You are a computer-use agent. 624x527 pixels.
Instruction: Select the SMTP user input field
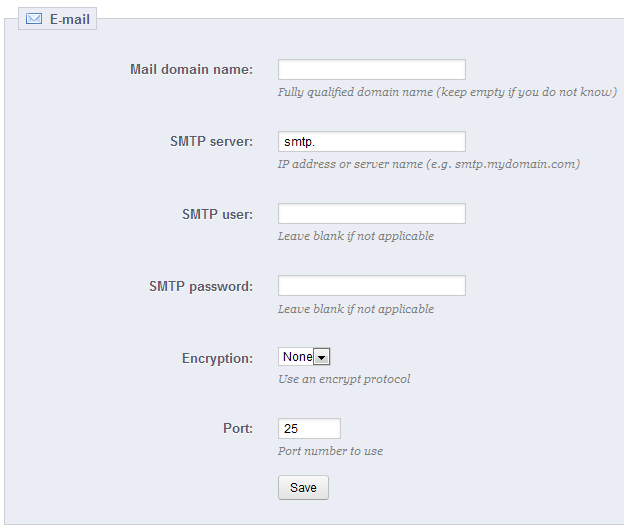371,214
